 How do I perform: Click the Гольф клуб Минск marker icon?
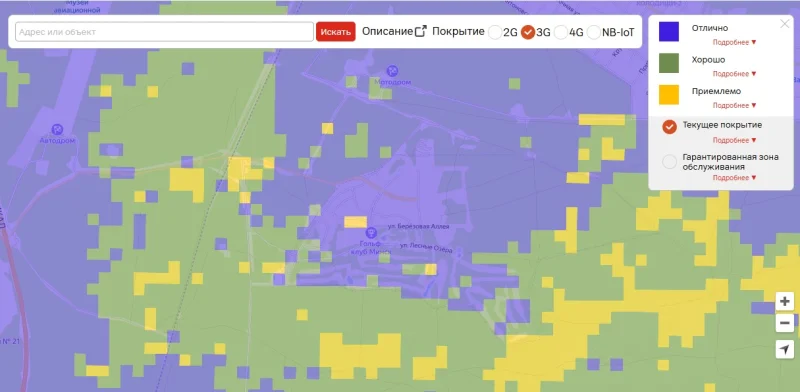click(x=372, y=233)
